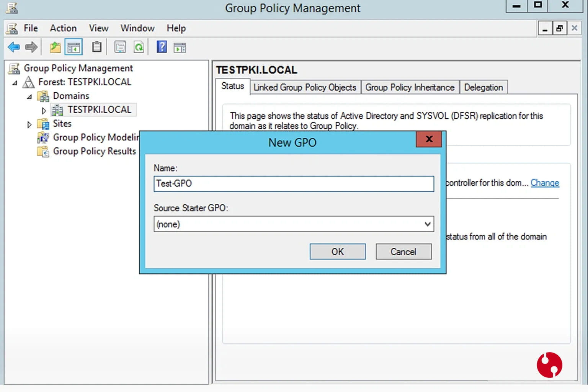Select the Status tab
Image resolution: width=588 pixels, height=392 pixels.
click(232, 86)
